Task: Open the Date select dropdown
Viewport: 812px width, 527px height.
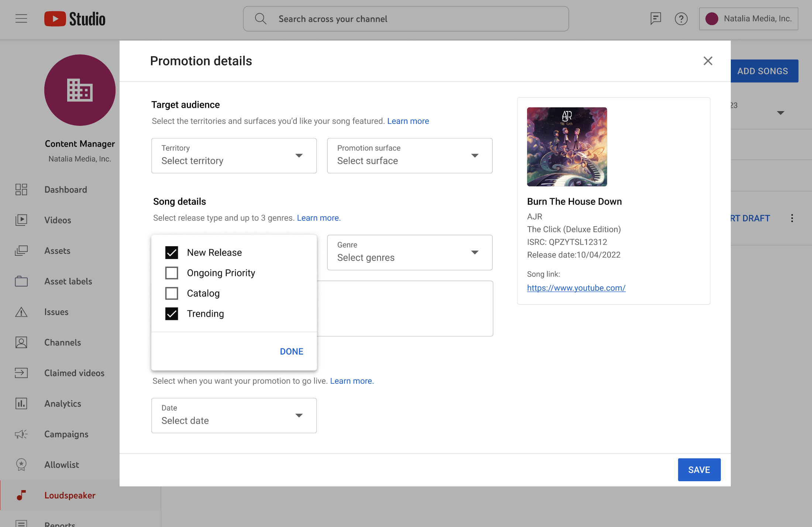Action: point(234,416)
